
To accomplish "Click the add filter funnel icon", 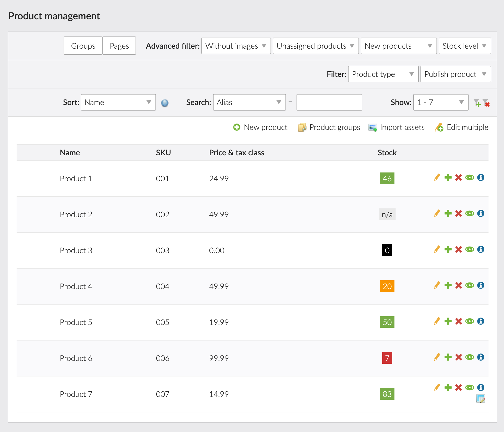I will coord(477,103).
